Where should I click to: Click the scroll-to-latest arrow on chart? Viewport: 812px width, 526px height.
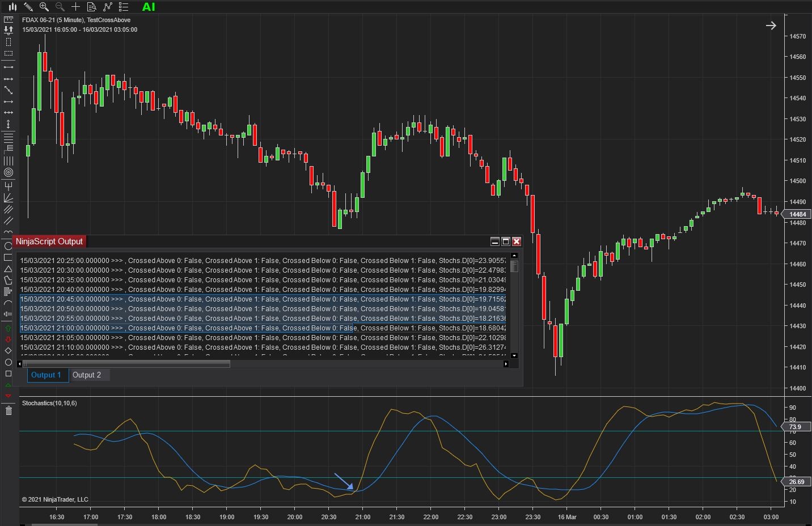[x=771, y=26]
